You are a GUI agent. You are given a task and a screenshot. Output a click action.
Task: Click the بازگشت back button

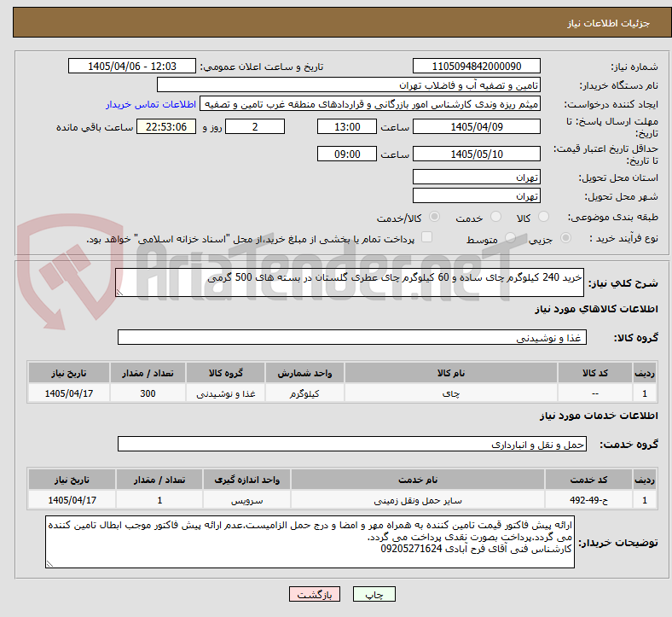pos(315,594)
